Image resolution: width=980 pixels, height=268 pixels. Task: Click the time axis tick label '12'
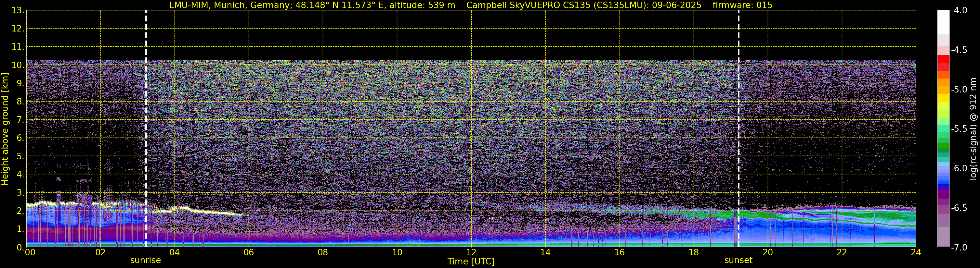click(471, 252)
